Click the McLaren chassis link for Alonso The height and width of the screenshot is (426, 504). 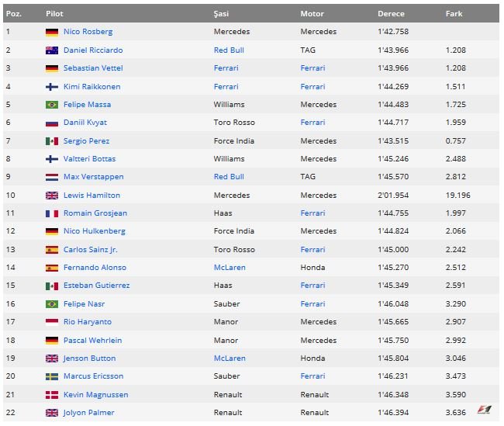(x=230, y=268)
